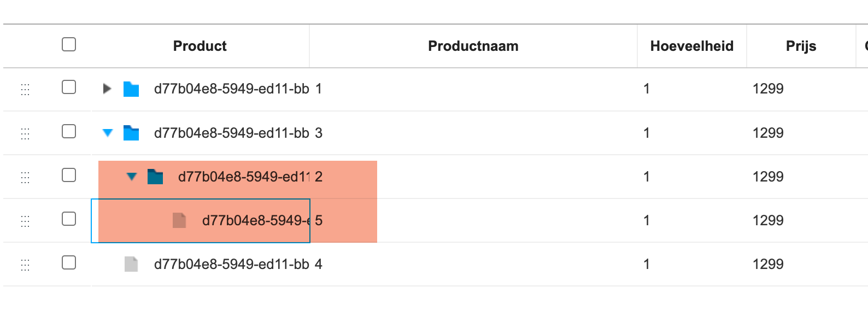This screenshot has width=868, height=316.
Task: Click the Productnaam column header
Action: (473, 46)
